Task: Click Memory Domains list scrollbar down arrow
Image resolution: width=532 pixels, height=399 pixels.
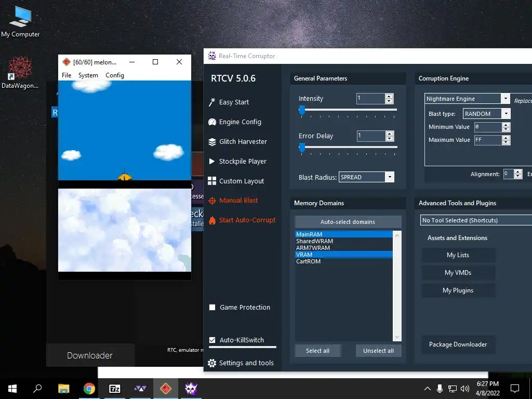Action: point(397,337)
